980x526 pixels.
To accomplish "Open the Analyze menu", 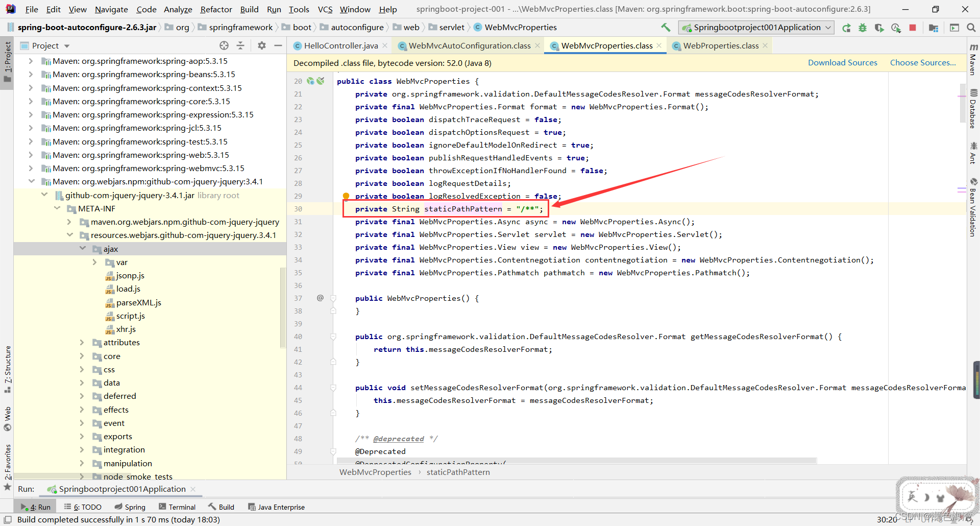I will point(178,9).
